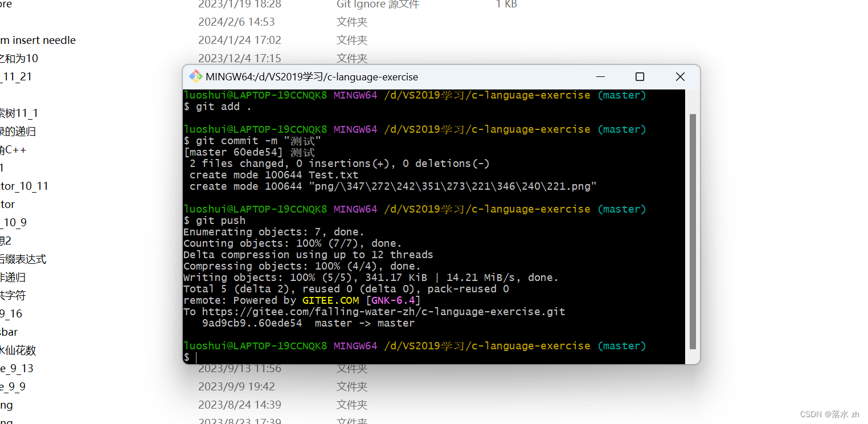Select the '非递归' folder row in Explorer
The height and width of the screenshot is (424, 868).
(x=13, y=277)
